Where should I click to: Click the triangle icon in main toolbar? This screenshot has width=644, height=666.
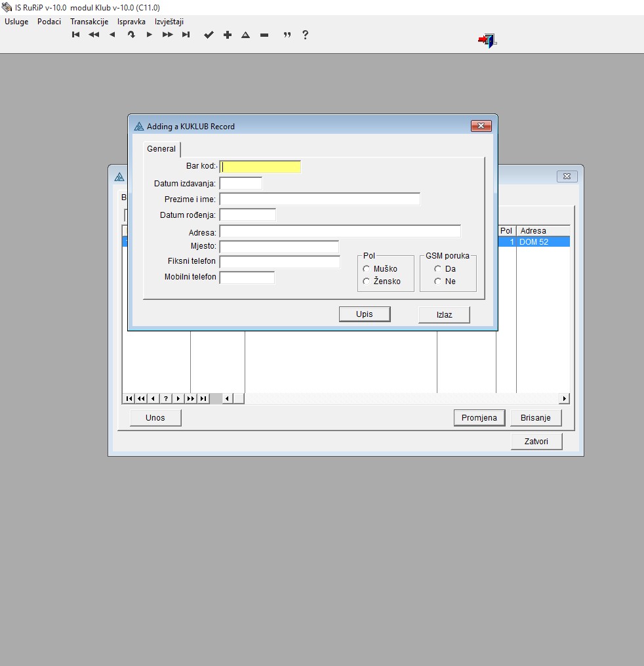(x=246, y=35)
